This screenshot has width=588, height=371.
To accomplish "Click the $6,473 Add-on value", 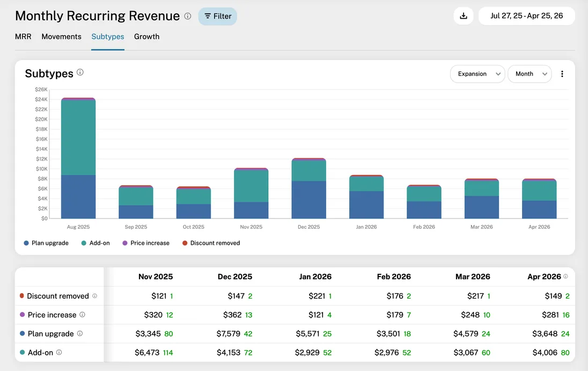I will [147, 352].
